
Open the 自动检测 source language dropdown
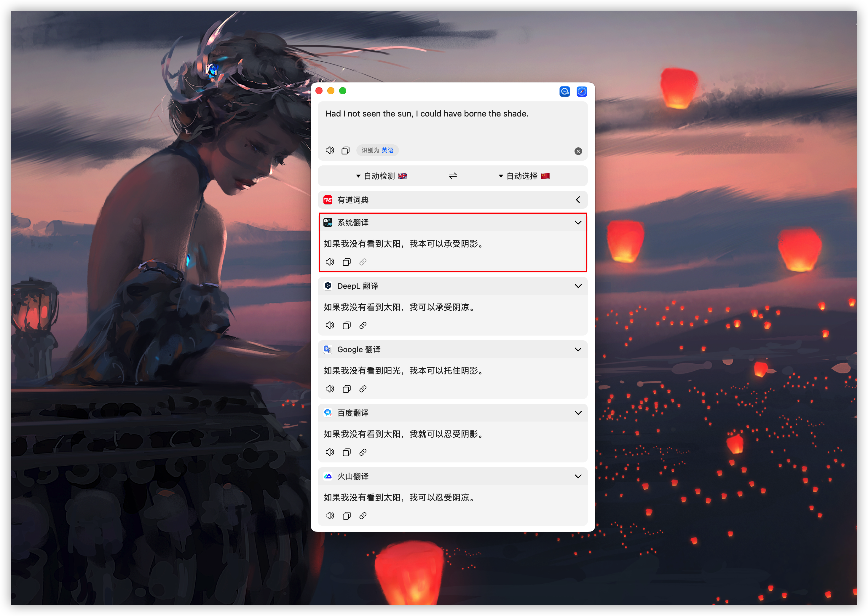tap(381, 176)
